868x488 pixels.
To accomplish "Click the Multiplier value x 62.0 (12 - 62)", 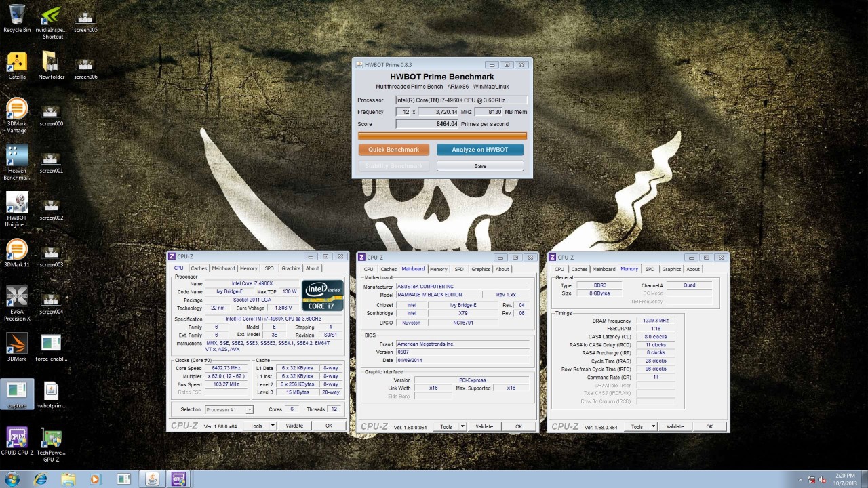I will (x=226, y=376).
